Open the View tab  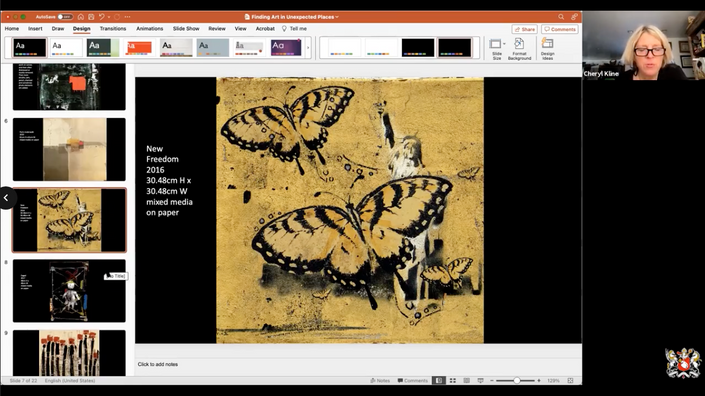coord(241,28)
